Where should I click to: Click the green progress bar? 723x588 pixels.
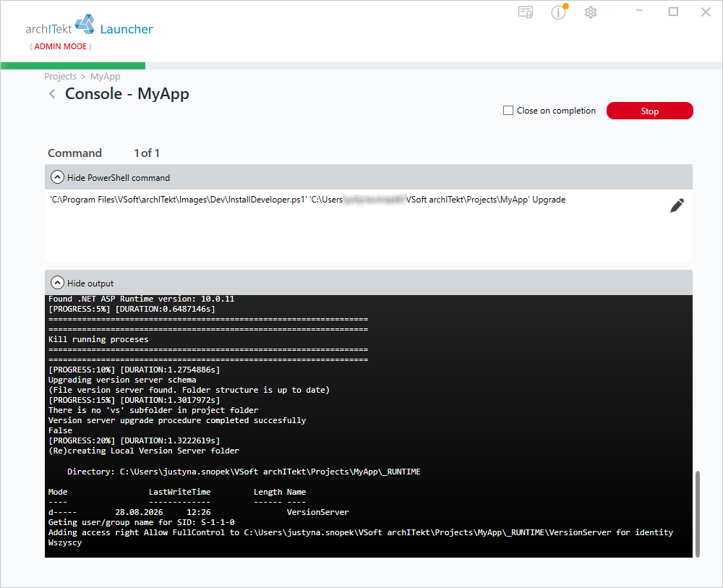[73, 66]
